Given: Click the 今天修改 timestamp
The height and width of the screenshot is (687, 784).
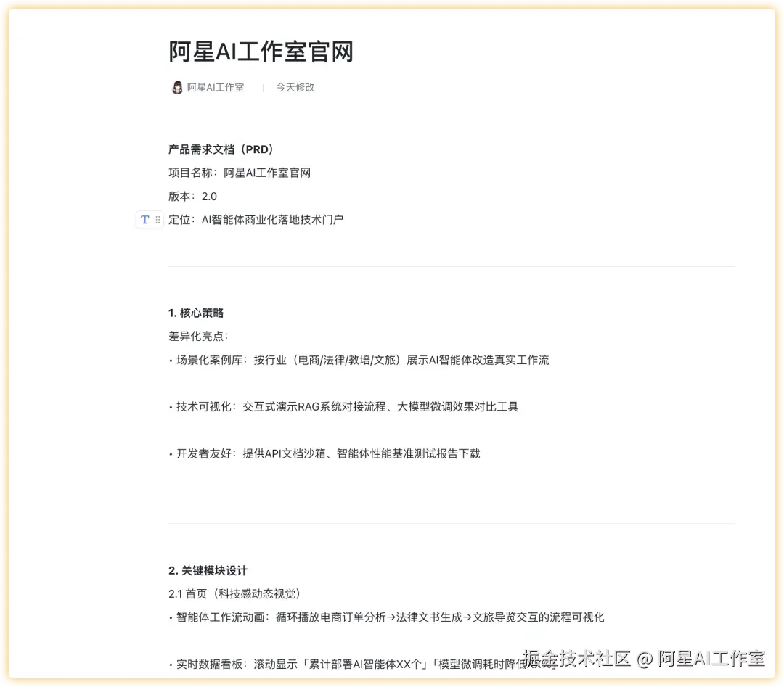Looking at the screenshot, I should (295, 87).
